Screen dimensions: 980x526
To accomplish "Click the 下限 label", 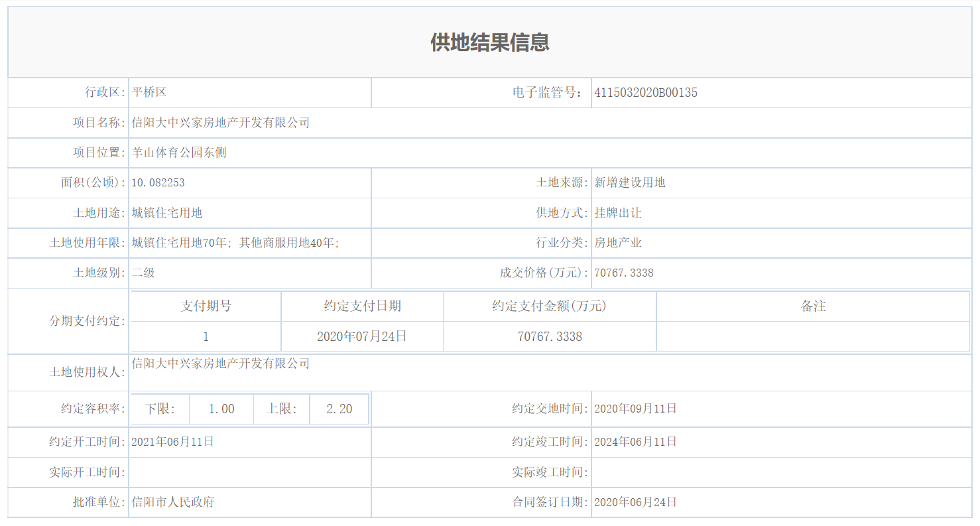I will pyautogui.click(x=160, y=409).
